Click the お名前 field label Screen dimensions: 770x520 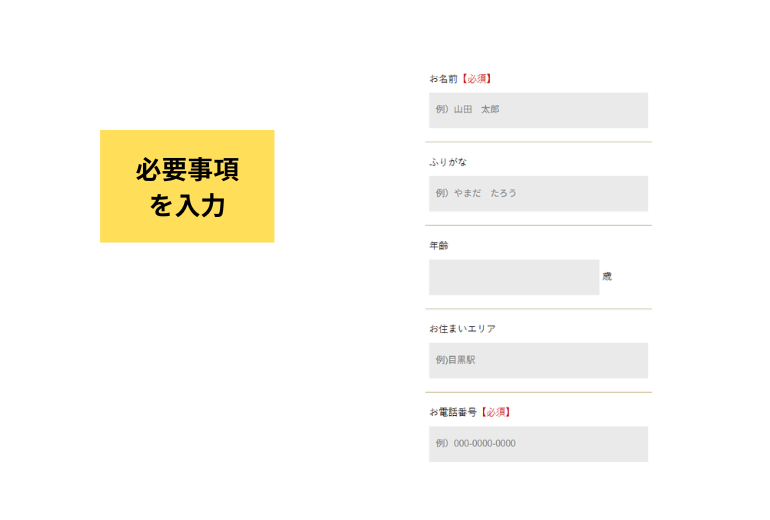[x=443, y=78]
